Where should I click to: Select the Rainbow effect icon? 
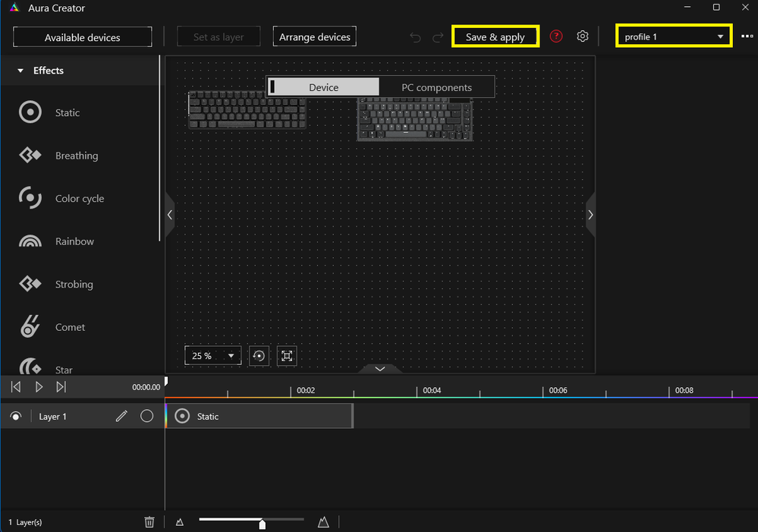[x=30, y=241]
